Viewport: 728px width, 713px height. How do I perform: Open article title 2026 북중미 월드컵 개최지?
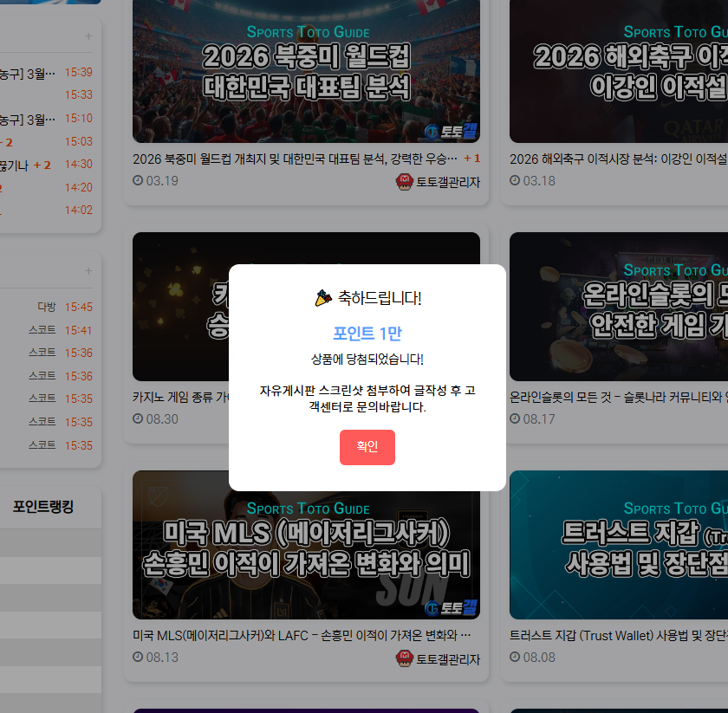(295, 159)
